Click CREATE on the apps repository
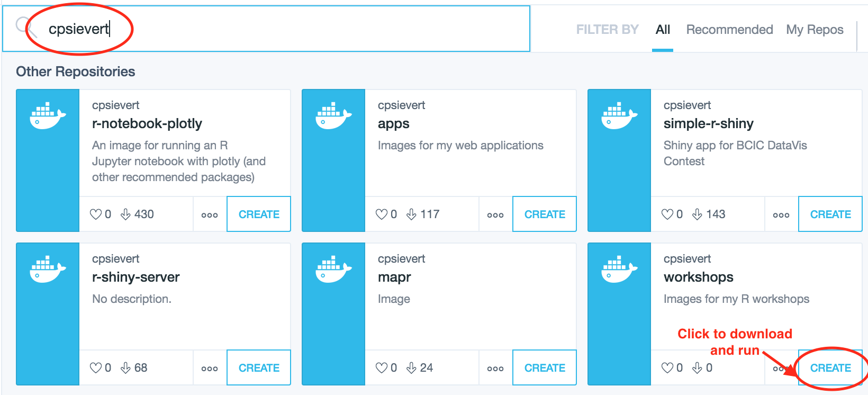This screenshot has width=868, height=395. 545,214
